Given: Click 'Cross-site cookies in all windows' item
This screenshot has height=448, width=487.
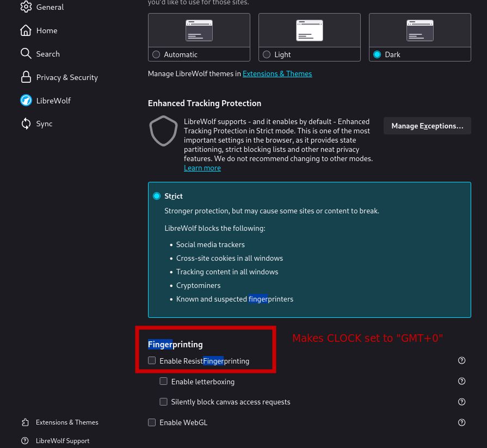Looking at the screenshot, I should (230, 258).
